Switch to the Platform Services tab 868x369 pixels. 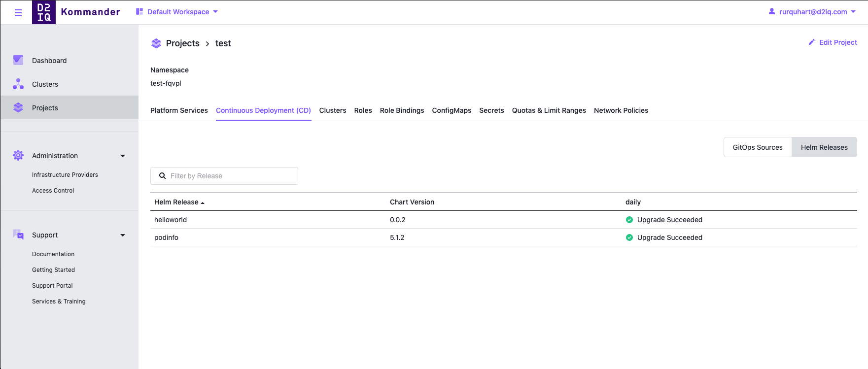pos(179,110)
